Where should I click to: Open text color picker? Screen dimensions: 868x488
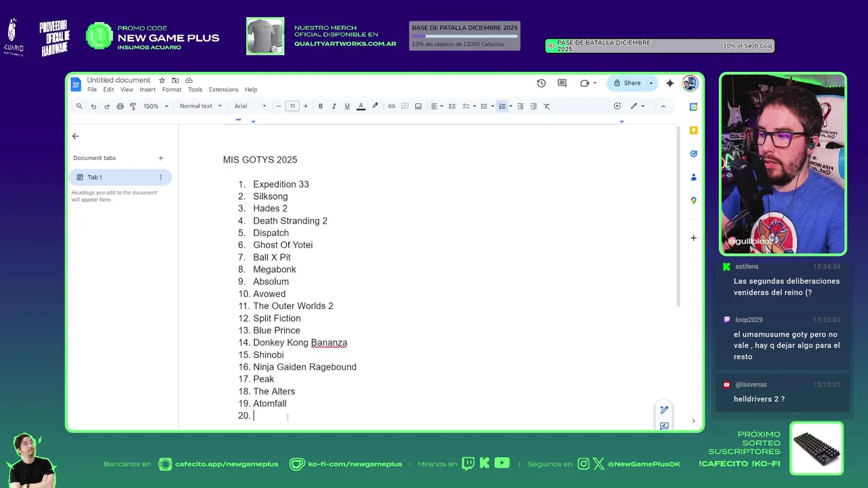coord(361,106)
